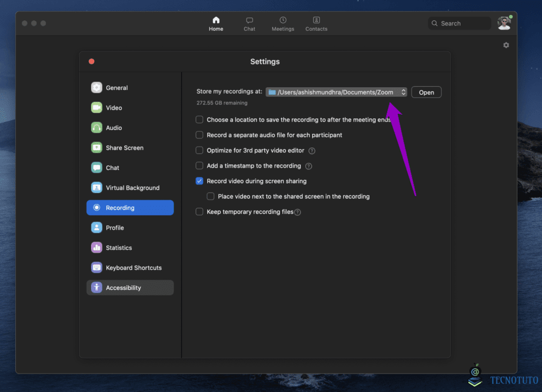Select Video in settings sidebar
Viewport: 542px width, 392px height.
[x=130, y=107]
